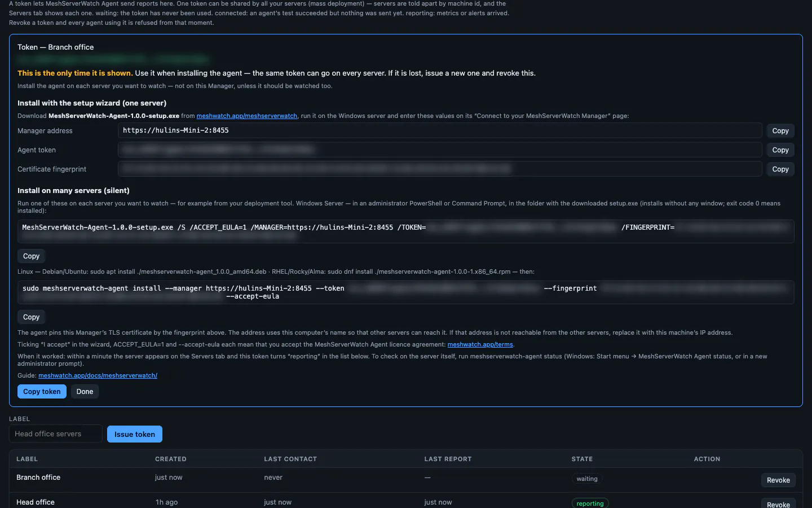Copy the Windows silent install command
Screen dimensions: 812x508
(x=31, y=256)
